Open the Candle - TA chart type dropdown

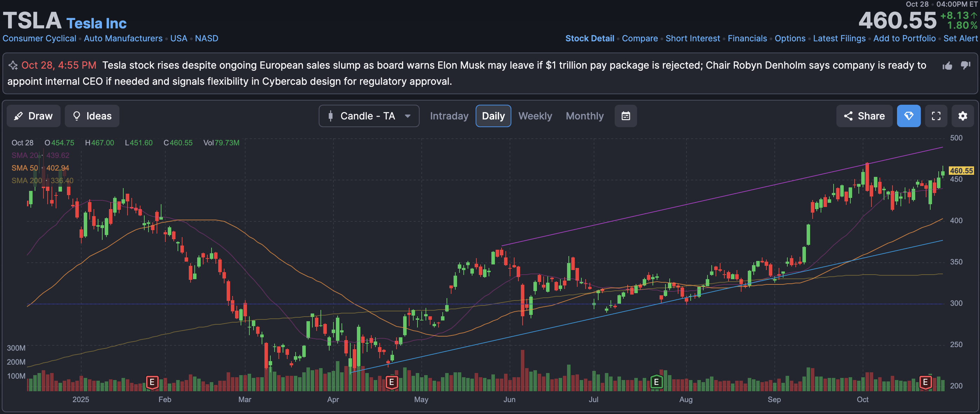pyautogui.click(x=369, y=116)
